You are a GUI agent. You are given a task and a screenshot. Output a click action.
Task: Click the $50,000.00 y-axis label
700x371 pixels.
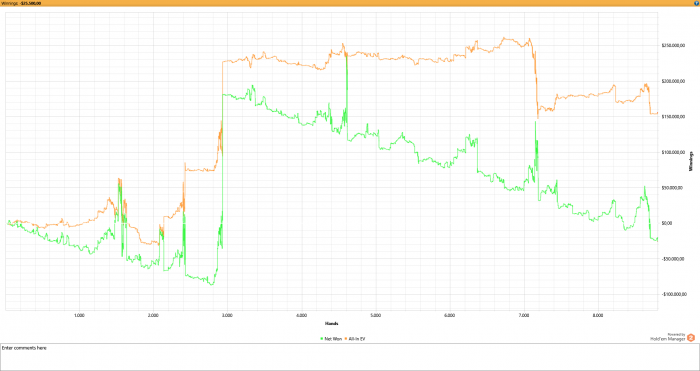(x=672, y=188)
